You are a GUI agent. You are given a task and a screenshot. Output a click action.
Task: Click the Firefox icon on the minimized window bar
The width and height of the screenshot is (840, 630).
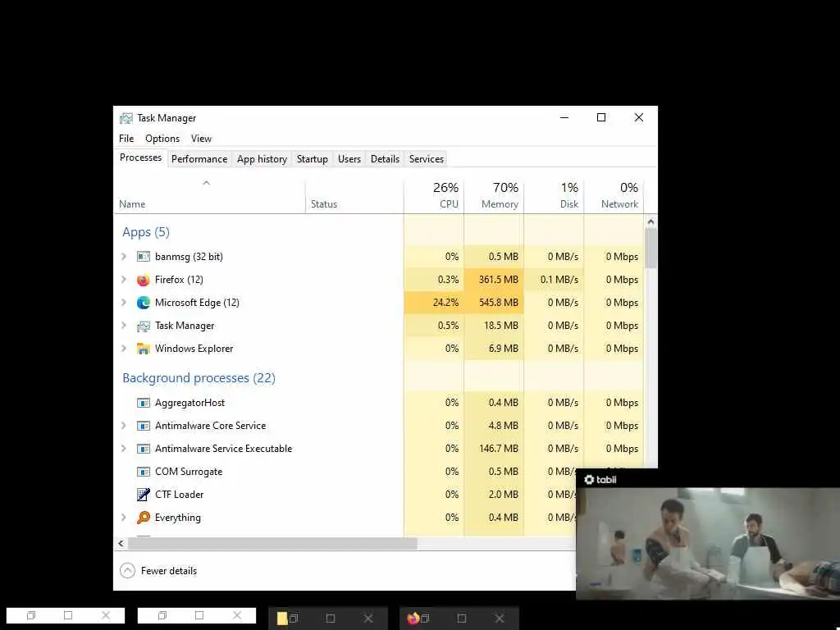pos(413,619)
